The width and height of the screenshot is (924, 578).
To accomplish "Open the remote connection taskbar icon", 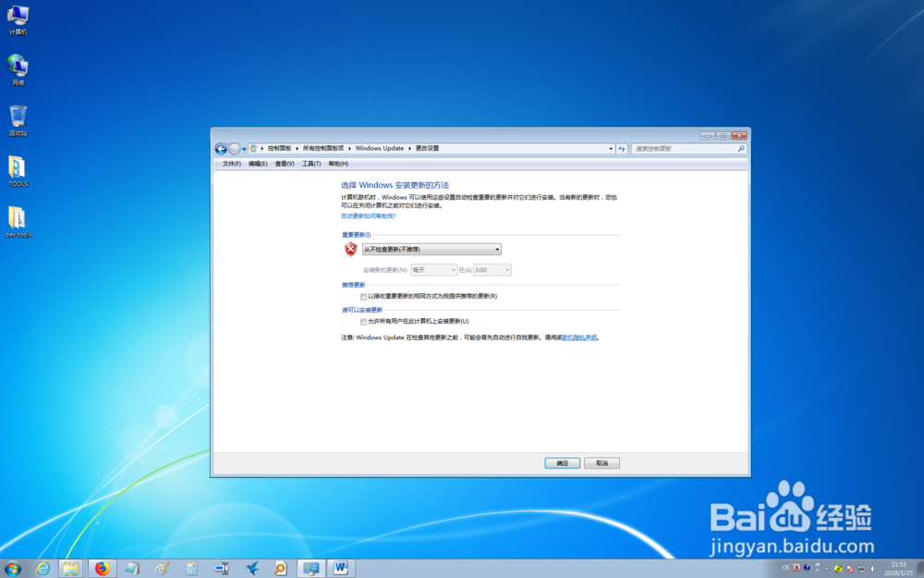I will (222, 569).
